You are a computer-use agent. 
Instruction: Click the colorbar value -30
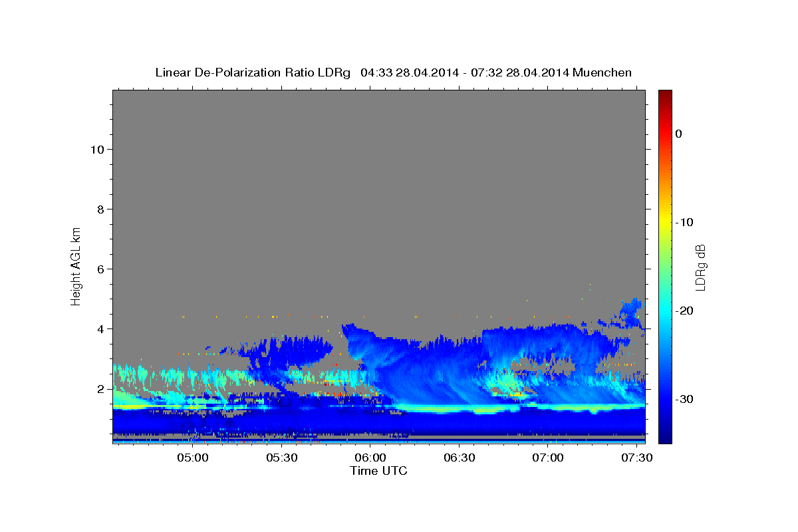click(685, 399)
